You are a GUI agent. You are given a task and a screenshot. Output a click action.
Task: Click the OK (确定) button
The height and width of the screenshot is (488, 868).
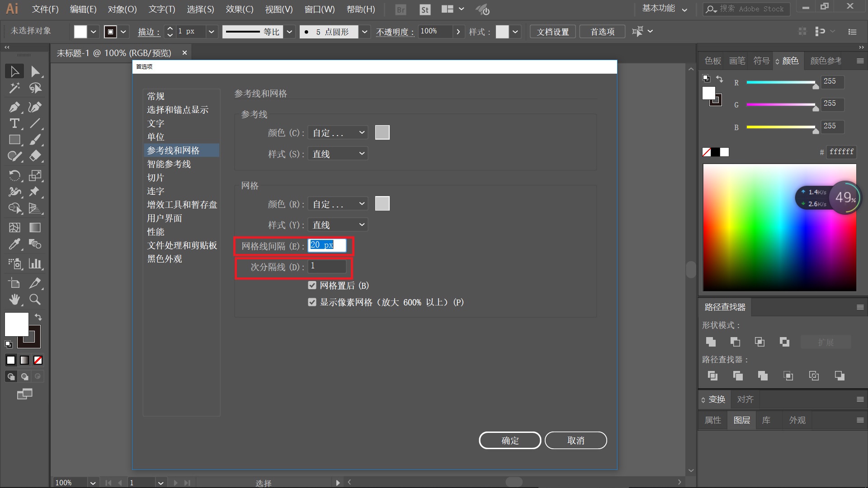[509, 441]
